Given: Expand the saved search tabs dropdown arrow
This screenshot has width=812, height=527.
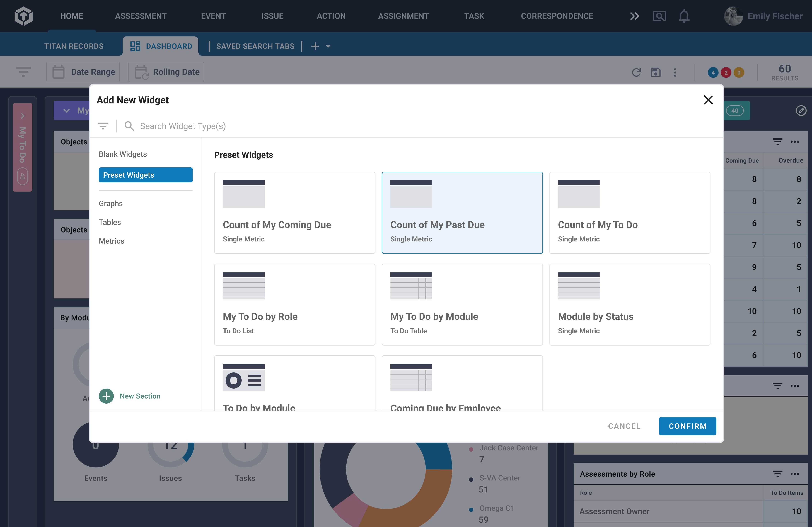Looking at the screenshot, I should click(x=328, y=46).
